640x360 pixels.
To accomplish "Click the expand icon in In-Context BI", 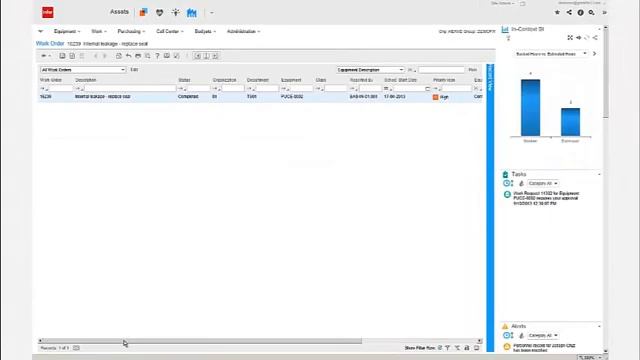I will 570,38.
